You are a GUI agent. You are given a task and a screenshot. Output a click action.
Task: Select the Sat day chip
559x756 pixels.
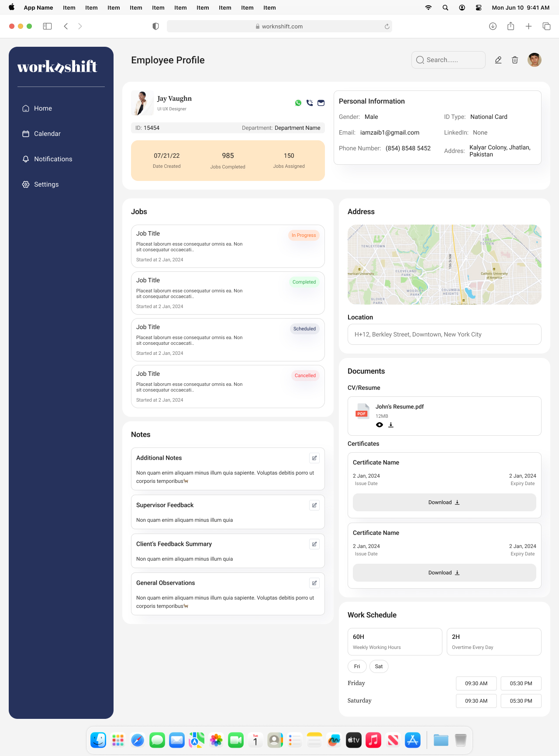pyautogui.click(x=379, y=666)
